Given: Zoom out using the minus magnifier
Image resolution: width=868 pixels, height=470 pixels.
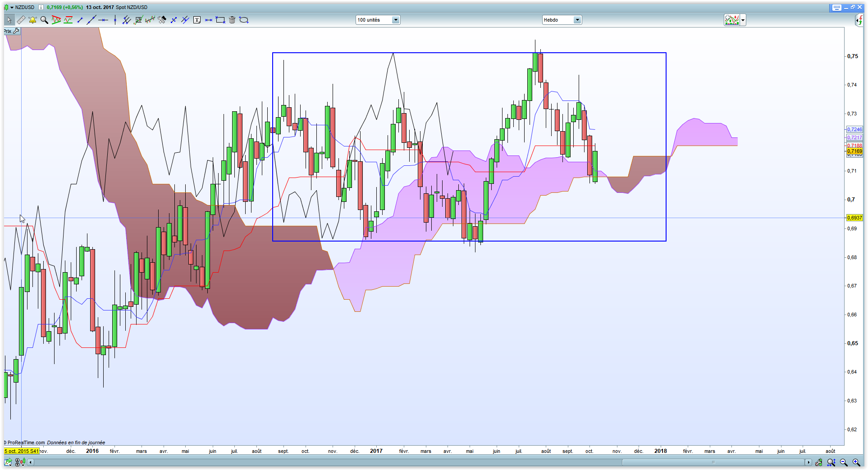Looking at the screenshot, I should [844, 462].
